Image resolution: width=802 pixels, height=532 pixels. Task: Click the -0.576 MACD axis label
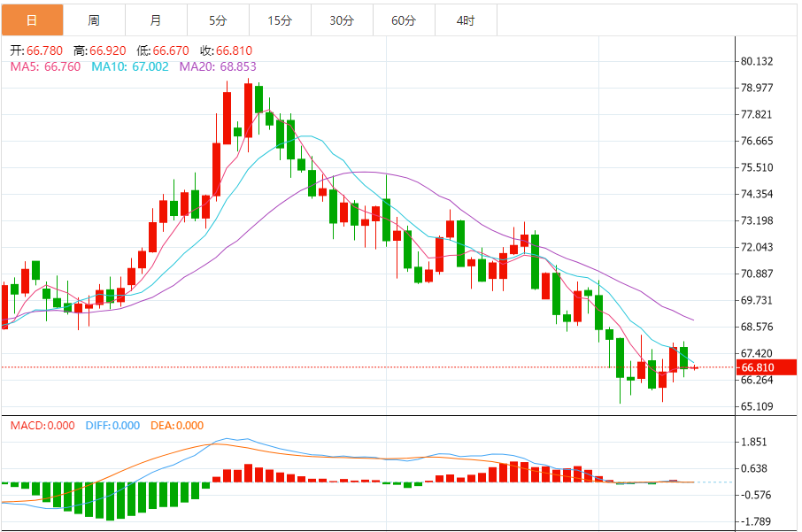(754, 495)
